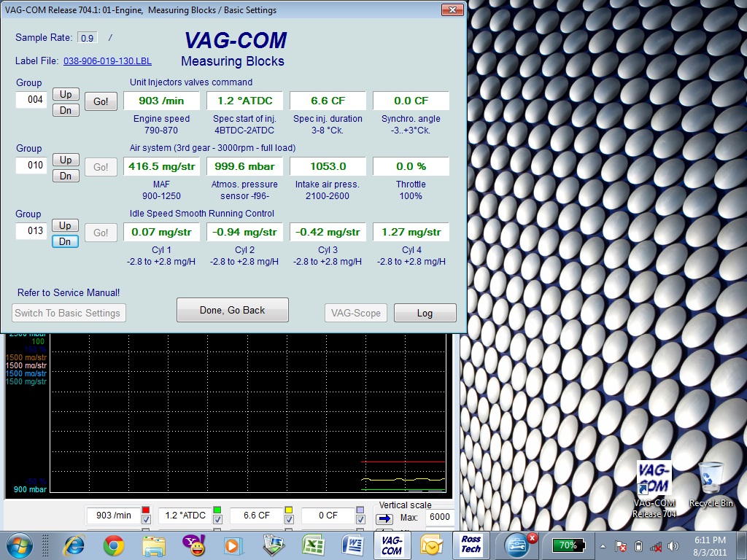Open Internet Explorer from the taskbar
The width and height of the screenshot is (747, 560).
pyautogui.click(x=75, y=545)
